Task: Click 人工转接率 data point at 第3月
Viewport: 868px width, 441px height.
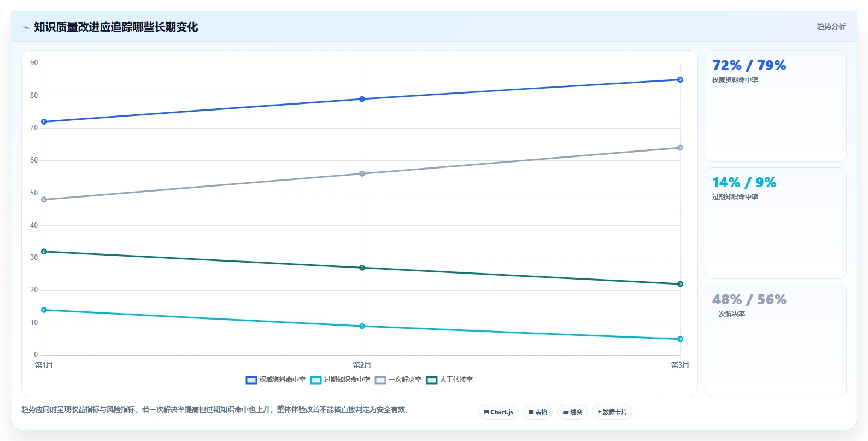Action: tap(680, 284)
